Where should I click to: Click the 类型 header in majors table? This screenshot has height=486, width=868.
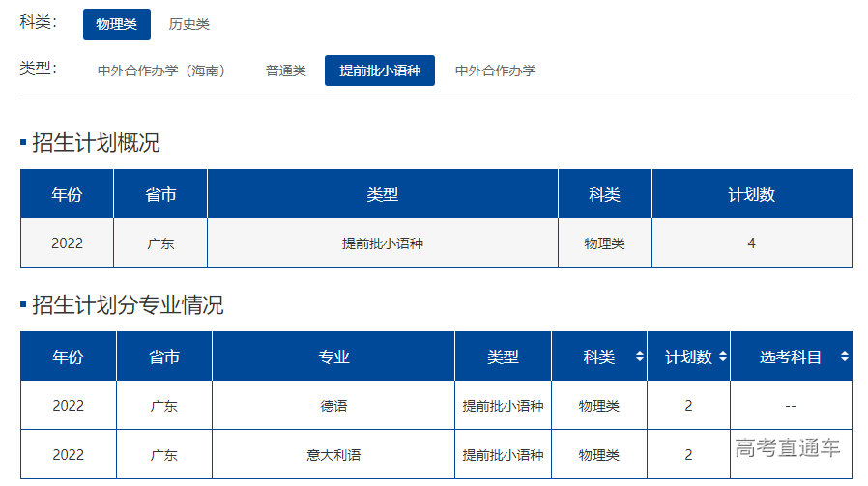pyautogui.click(x=503, y=357)
